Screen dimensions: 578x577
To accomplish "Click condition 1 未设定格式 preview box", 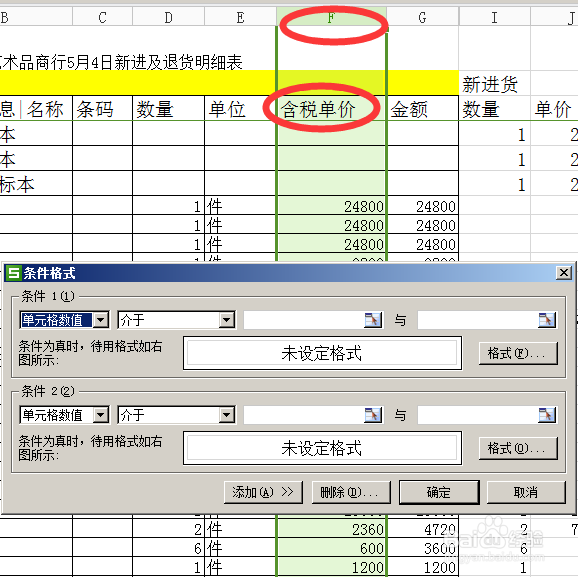I will coord(322,353).
